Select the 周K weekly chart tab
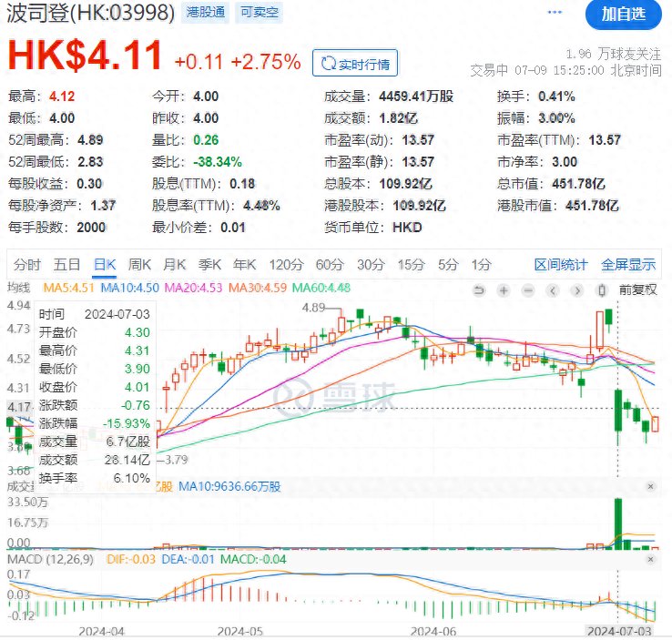Viewport: 672px width, 640px height. click(x=139, y=265)
